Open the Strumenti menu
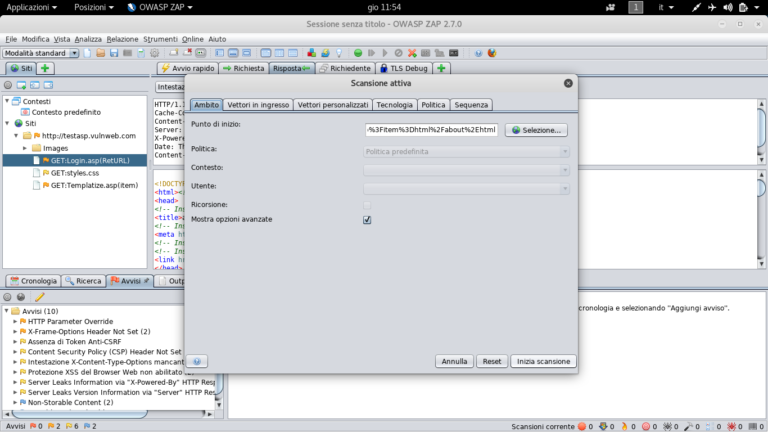 pyautogui.click(x=160, y=38)
